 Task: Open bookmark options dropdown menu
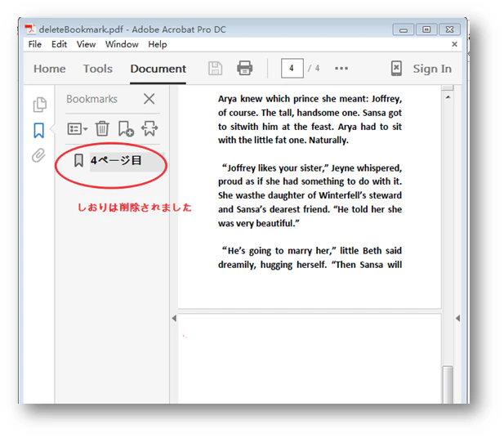pos(78,129)
